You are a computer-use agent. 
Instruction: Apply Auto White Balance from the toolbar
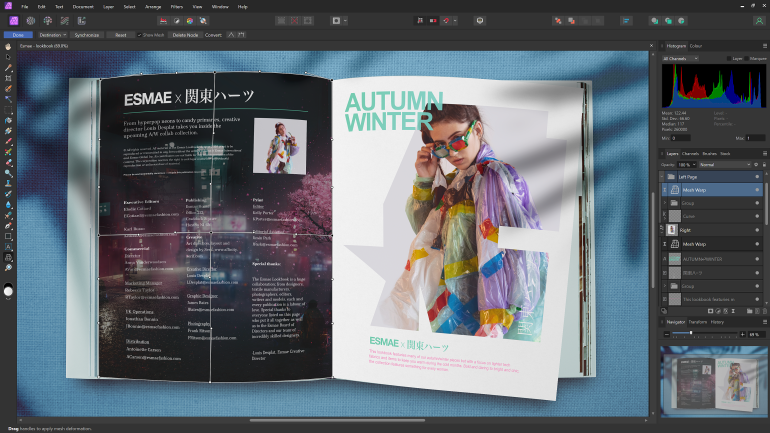pos(203,21)
